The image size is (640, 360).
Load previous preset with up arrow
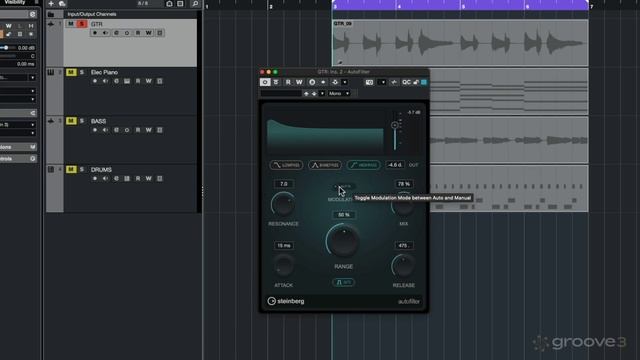[306, 93]
